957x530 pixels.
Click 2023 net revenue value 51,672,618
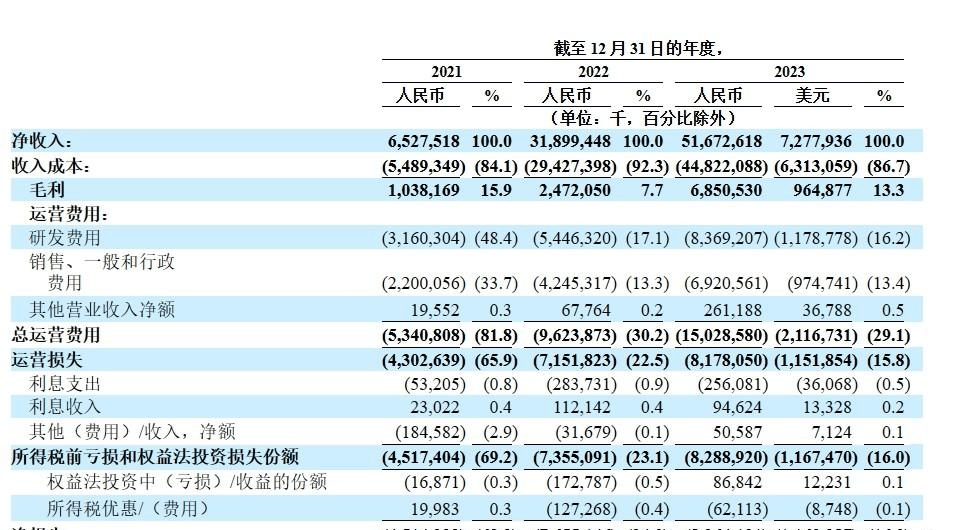pyautogui.click(x=721, y=141)
